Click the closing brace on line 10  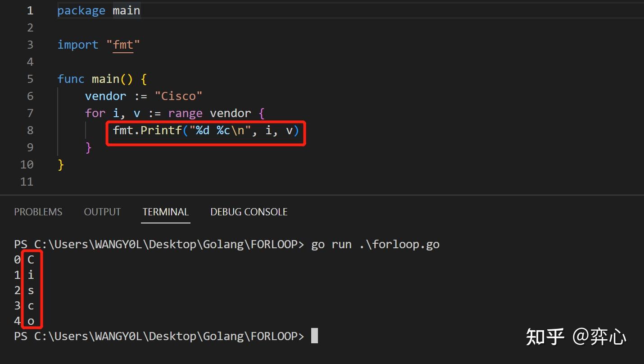pyautogui.click(x=61, y=165)
